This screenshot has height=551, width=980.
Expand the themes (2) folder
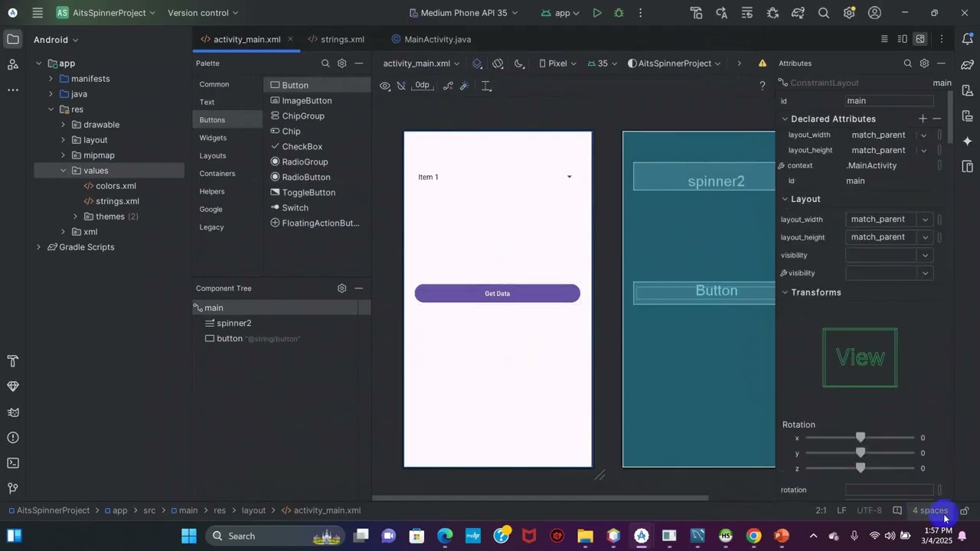(76, 217)
